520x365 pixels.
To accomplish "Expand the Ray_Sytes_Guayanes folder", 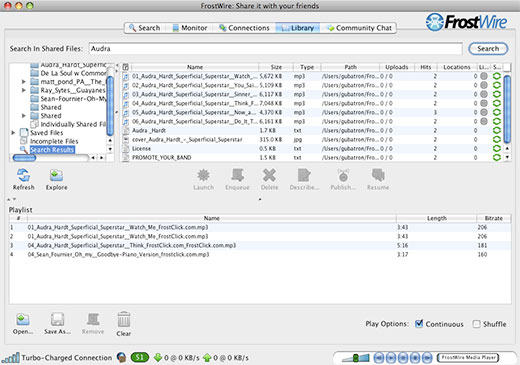I will pos(24,90).
